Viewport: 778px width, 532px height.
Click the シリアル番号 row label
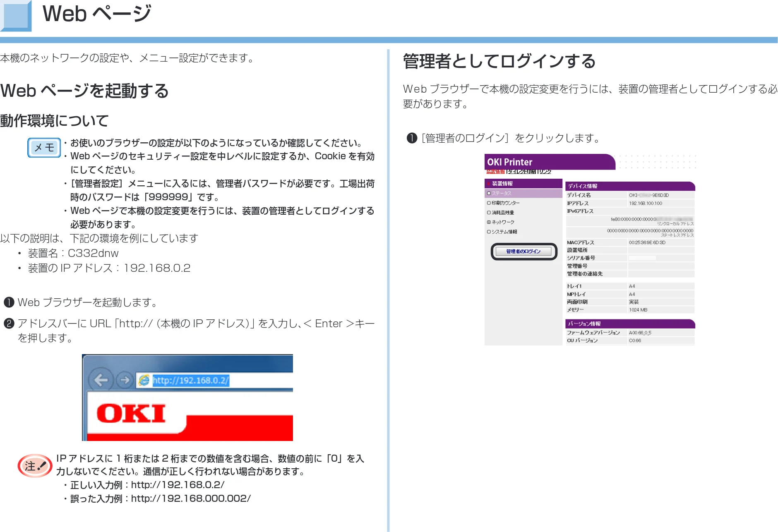581,258
